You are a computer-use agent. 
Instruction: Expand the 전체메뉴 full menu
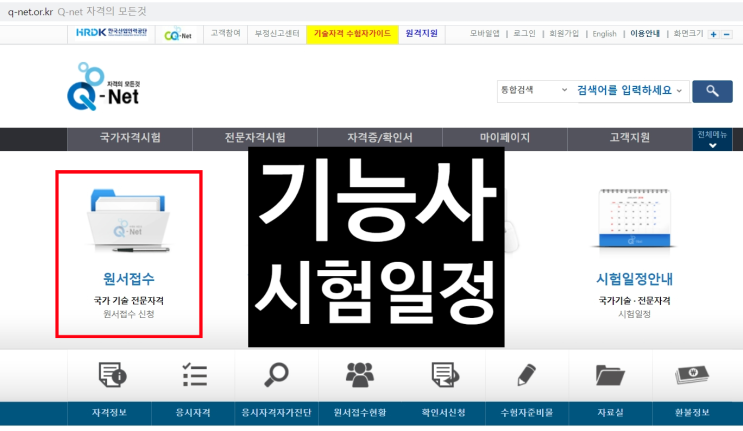tap(712, 139)
